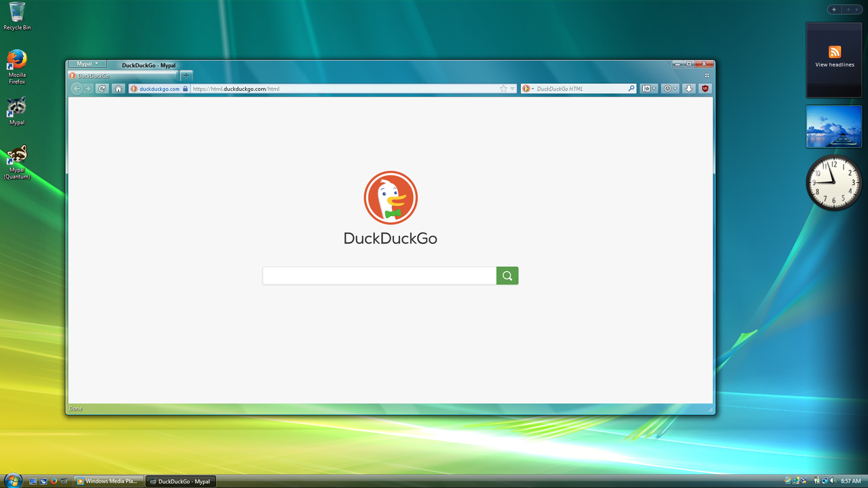
Task: Open the search engine selector dropdown
Action: [x=528, y=89]
